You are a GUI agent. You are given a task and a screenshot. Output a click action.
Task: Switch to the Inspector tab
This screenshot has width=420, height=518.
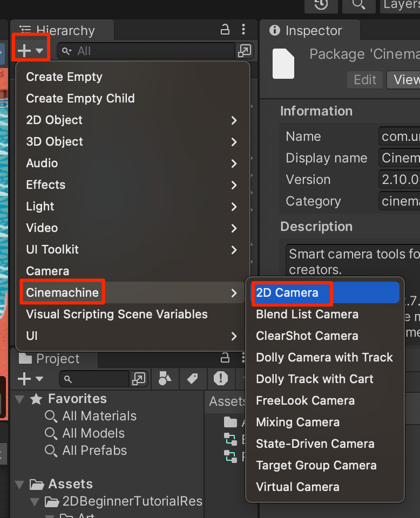[310, 30]
